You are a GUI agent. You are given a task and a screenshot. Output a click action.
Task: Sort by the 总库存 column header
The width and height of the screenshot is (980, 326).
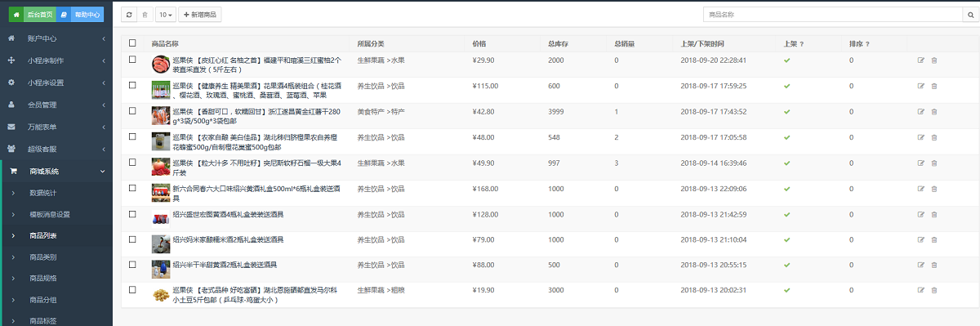click(x=559, y=43)
